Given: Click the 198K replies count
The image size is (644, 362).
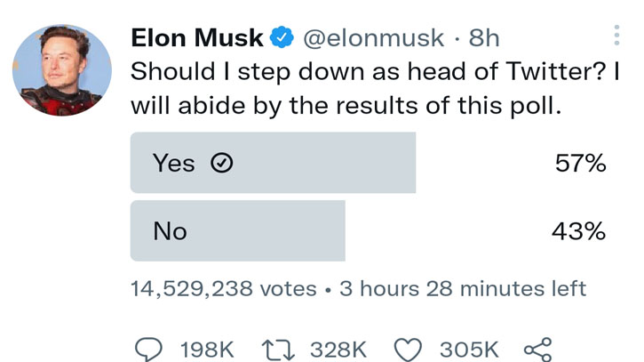Looking at the screenshot, I should click(x=207, y=349).
